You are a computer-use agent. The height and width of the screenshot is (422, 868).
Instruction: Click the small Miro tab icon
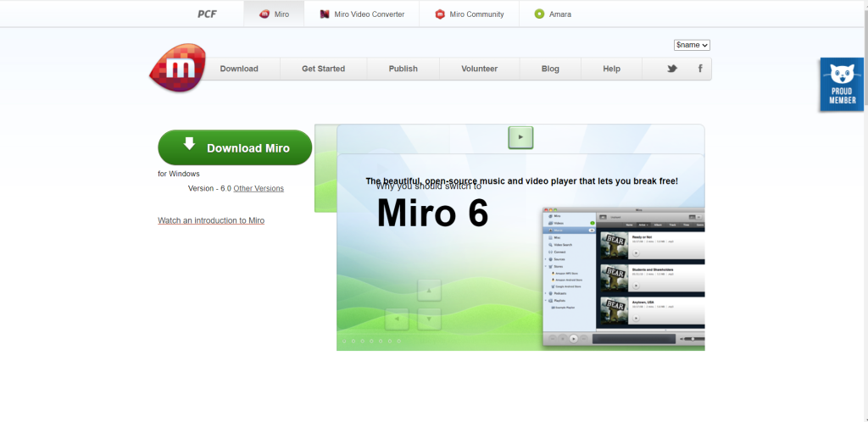264,14
